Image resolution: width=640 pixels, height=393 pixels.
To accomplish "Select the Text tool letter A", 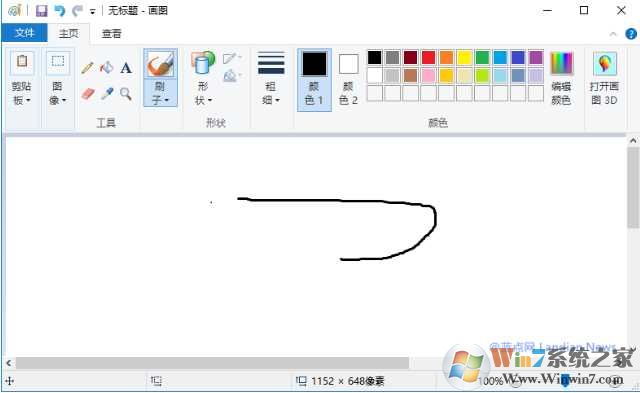I will (126, 68).
